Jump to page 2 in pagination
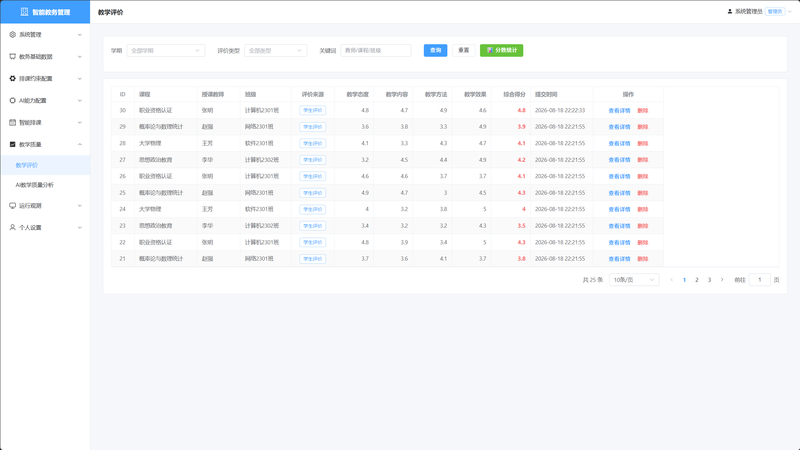The height and width of the screenshot is (450, 800). [x=696, y=280]
